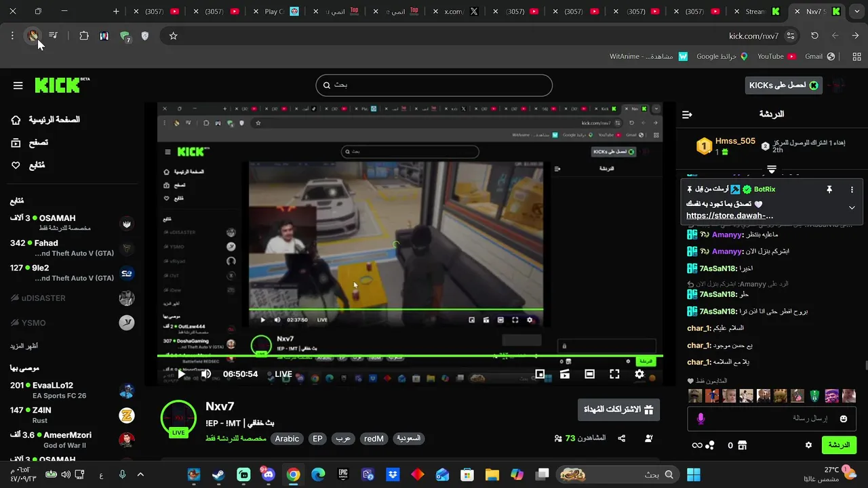This screenshot has width=868, height=488.
Task: Open EvaaLLo12 recommended channel
Action: (x=71, y=390)
